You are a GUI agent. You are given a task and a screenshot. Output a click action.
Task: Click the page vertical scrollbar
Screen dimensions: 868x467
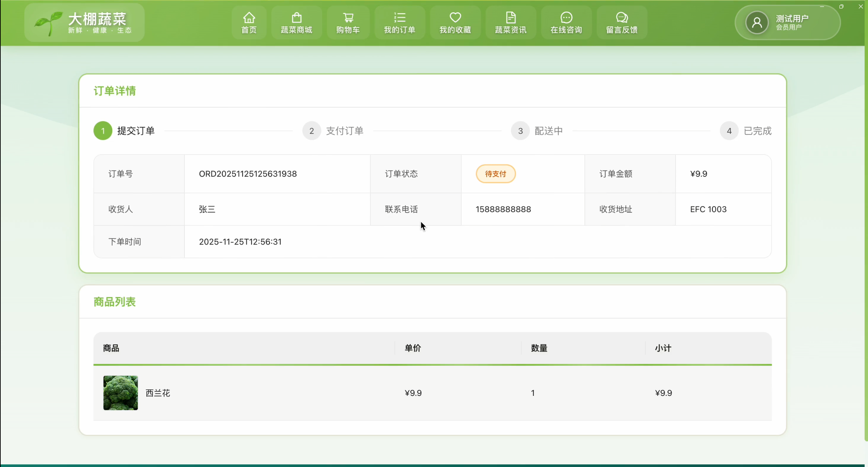[x=866, y=221]
